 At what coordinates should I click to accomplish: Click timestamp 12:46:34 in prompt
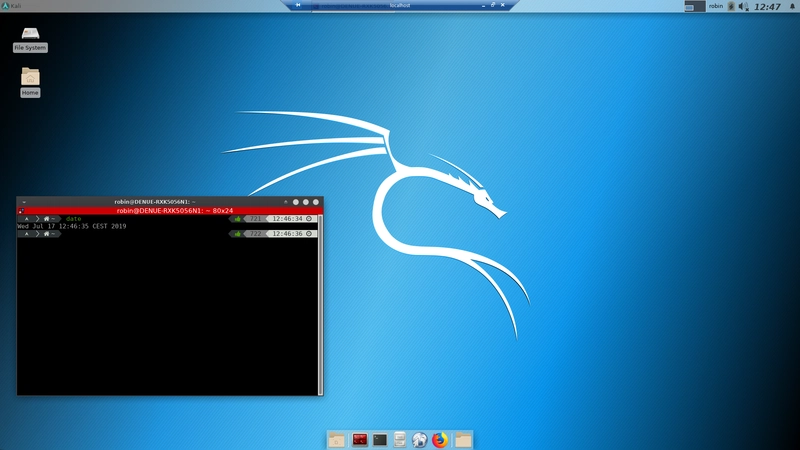click(x=287, y=218)
